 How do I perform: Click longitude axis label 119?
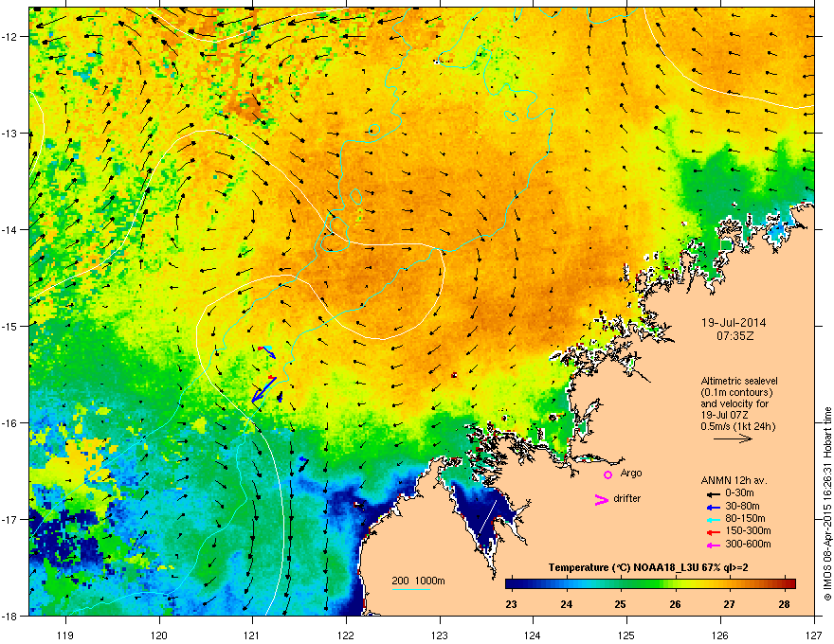[65, 635]
